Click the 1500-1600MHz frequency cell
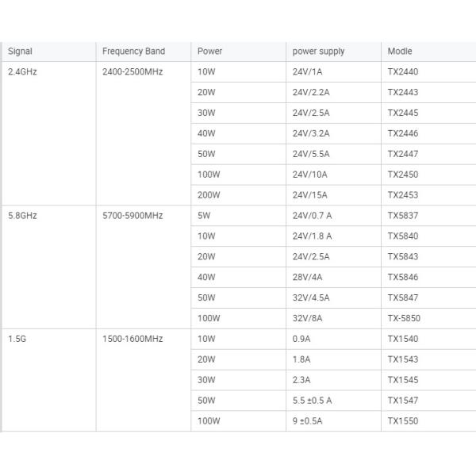Image resolution: width=476 pixels, height=476 pixels. point(132,339)
